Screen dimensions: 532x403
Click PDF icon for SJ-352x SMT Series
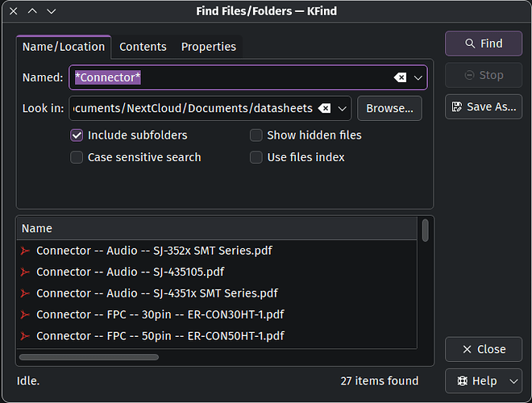(26, 251)
